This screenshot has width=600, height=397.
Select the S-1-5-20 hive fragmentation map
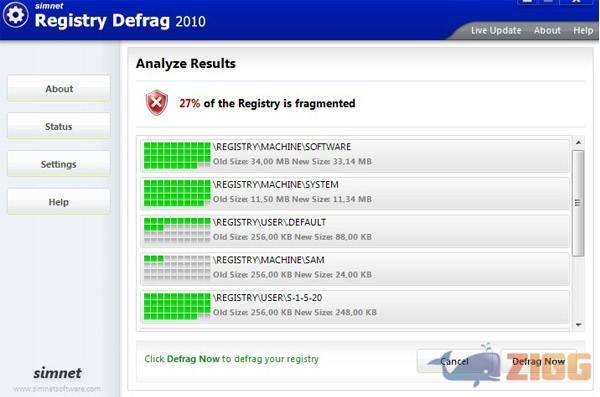(x=177, y=306)
